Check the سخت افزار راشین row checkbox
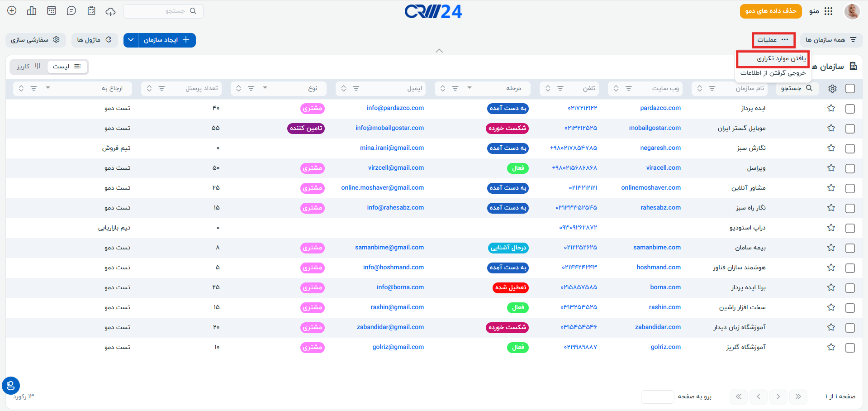868x411 pixels. tap(850, 308)
